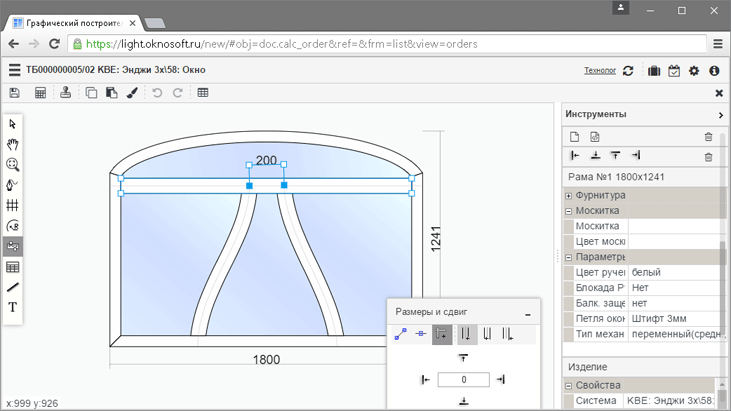Toggle the highlighted dimension-with-plus mode

(441, 334)
